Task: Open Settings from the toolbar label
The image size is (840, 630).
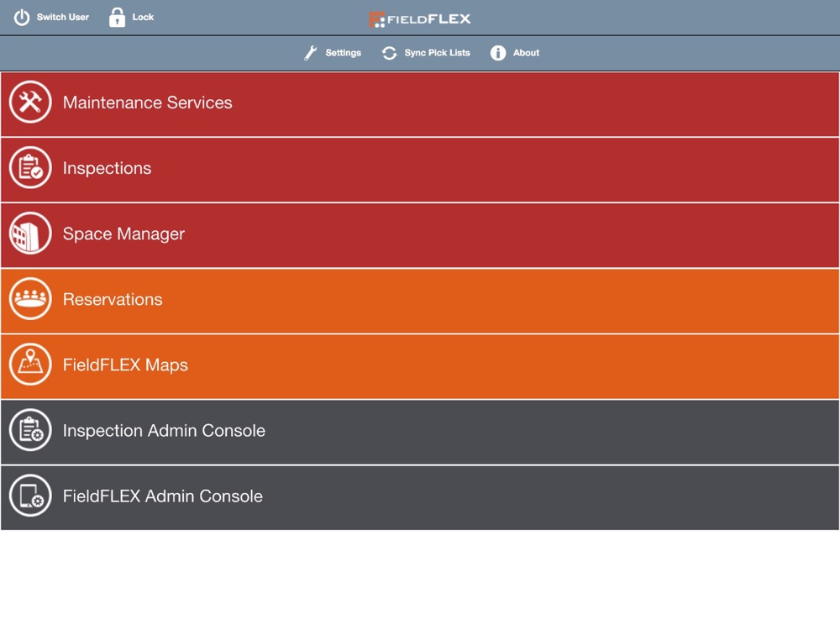Action: [x=344, y=53]
